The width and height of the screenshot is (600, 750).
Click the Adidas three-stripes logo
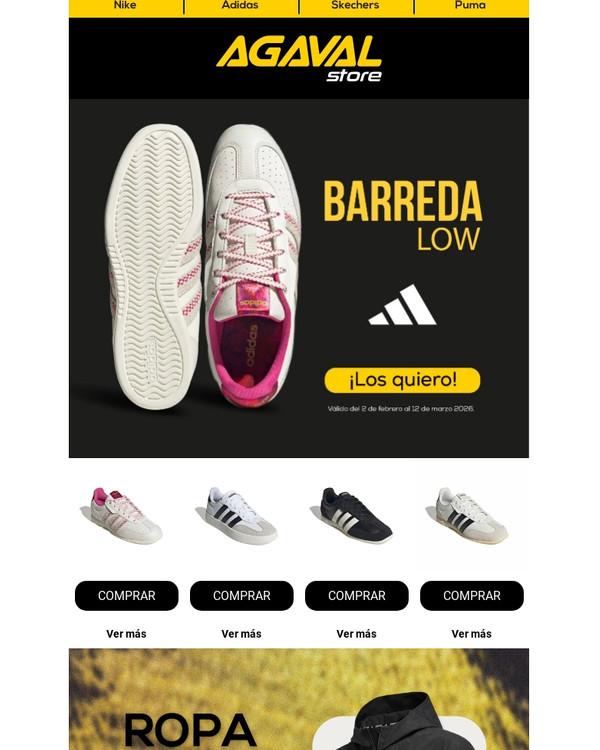(x=402, y=305)
